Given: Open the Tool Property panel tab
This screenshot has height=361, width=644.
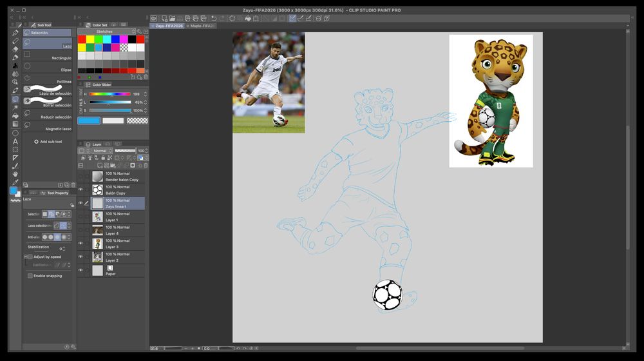Looking at the screenshot, I should tap(55, 193).
